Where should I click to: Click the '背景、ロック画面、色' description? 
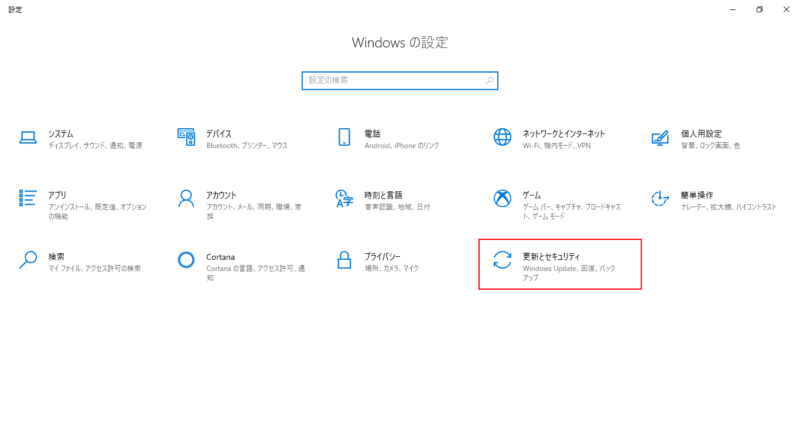point(710,146)
